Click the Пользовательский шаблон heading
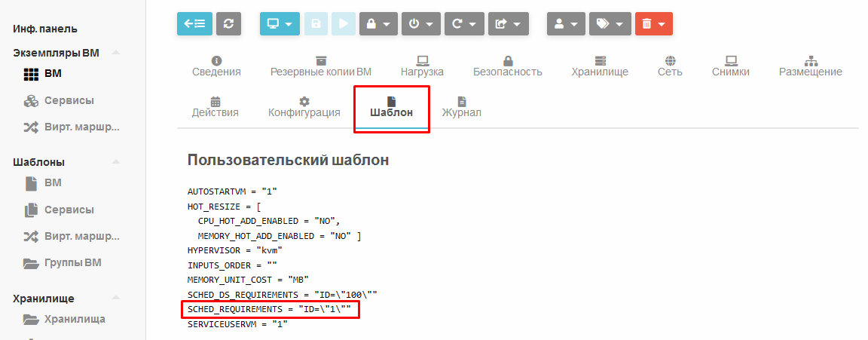 coord(288,160)
